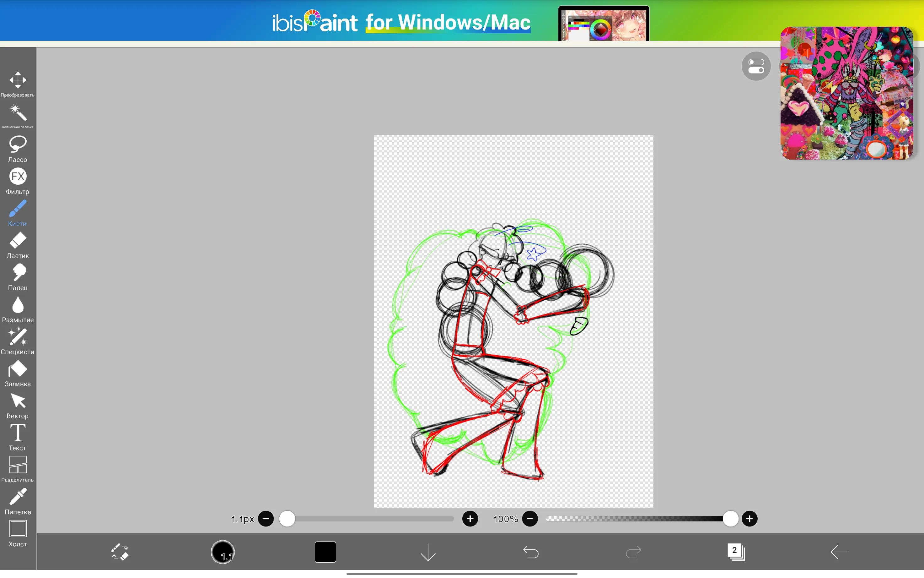Screen dimensions: 924x578
Task: Switch to the Ластик eraser tool
Action: pyautogui.click(x=18, y=245)
